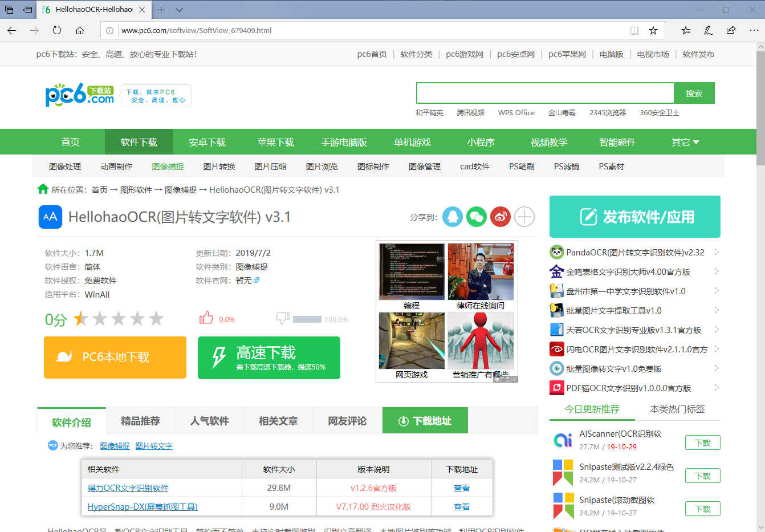This screenshot has width=765, height=532.
Task: Click the 高速下载 green button
Action: pos(269,358)
